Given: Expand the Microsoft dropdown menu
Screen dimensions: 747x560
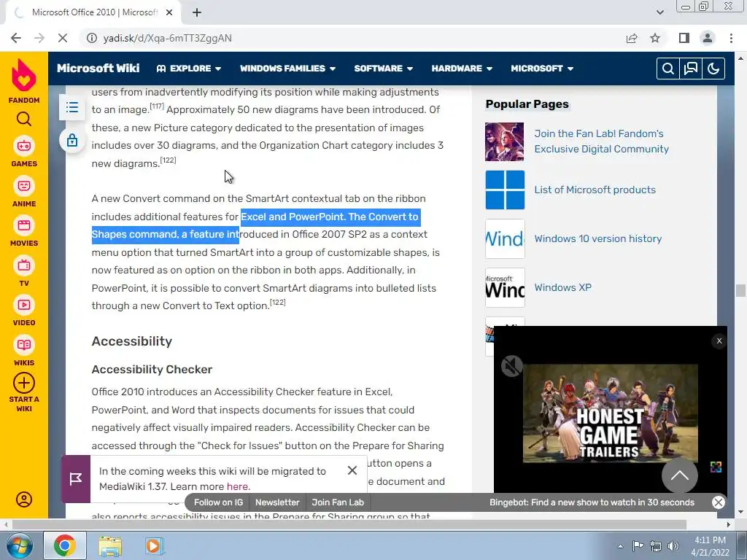Looking at the screenshot, I should 542,69.
